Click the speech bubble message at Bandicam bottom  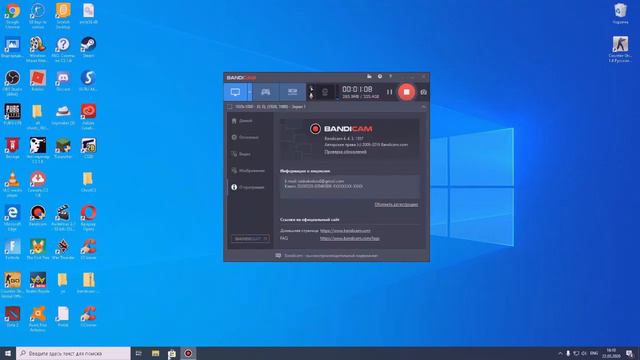tap(327, 256)
